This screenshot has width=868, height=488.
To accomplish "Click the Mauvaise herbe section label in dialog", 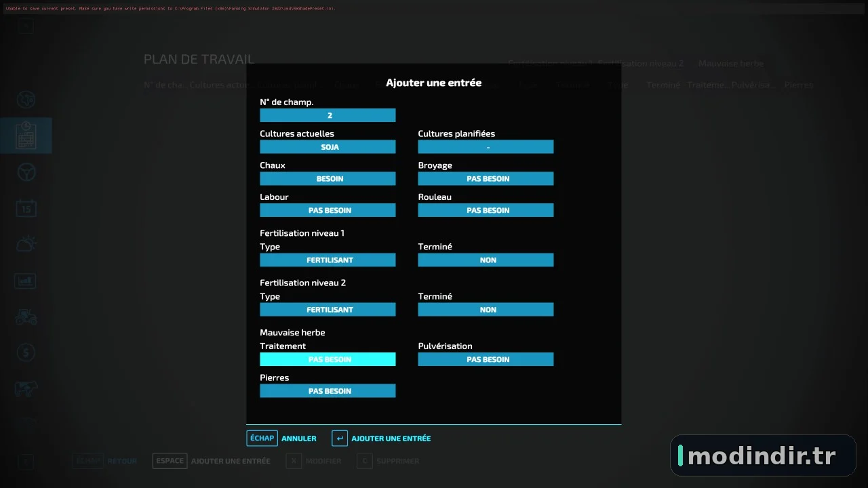I will click(x=292, y=333).
